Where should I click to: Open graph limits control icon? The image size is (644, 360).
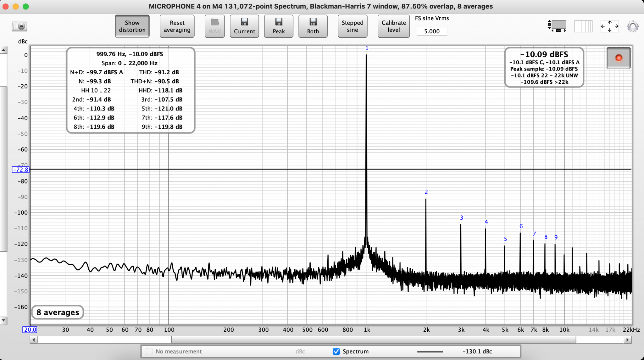pyautogui.click(x=557, y=26)
